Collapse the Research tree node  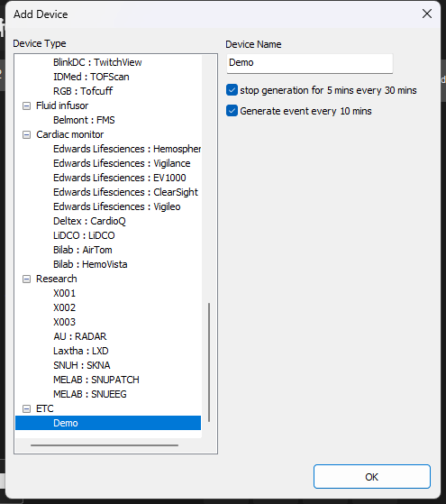coord(26,279)
